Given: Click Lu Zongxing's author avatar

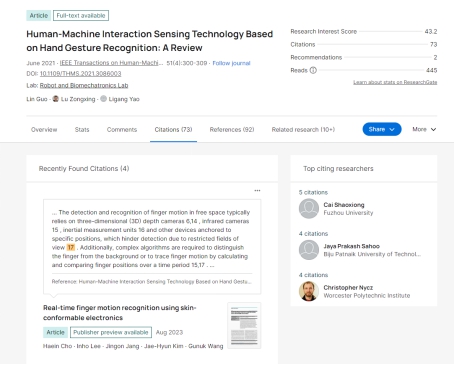Looking at the screenshot, I should pos(56,99).
